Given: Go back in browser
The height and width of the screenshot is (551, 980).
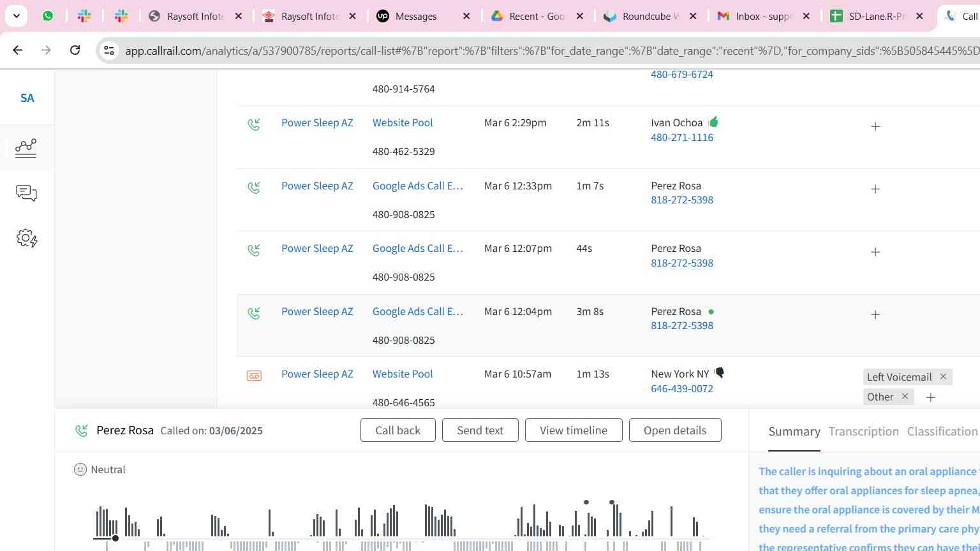Looking at the screenshot, I should [17, 50].
